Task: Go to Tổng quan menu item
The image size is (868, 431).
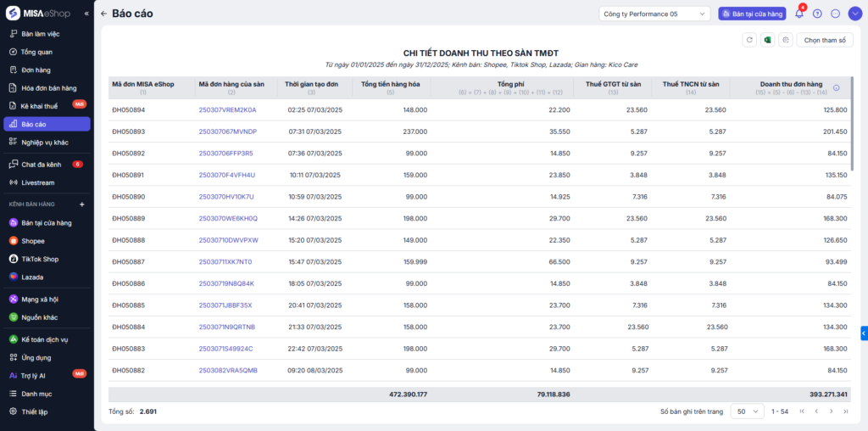Action: pos(36,52)
